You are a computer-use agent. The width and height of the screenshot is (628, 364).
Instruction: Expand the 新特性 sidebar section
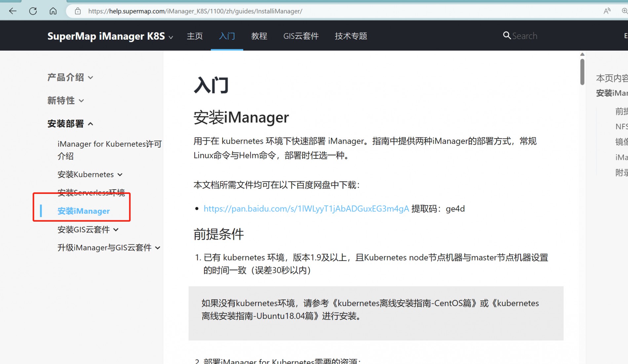65,100
